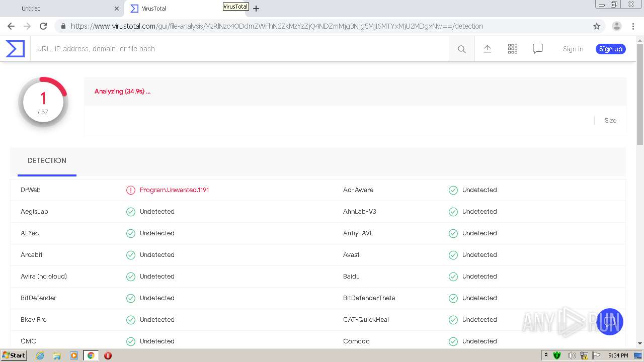Click the page vertical scrollbar

tap(640, 96)
